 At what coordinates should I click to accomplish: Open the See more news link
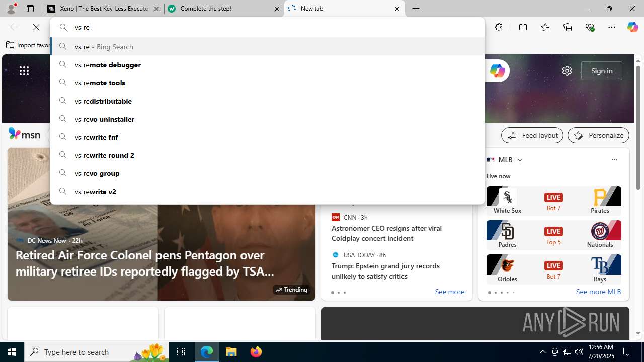(449, 292)
